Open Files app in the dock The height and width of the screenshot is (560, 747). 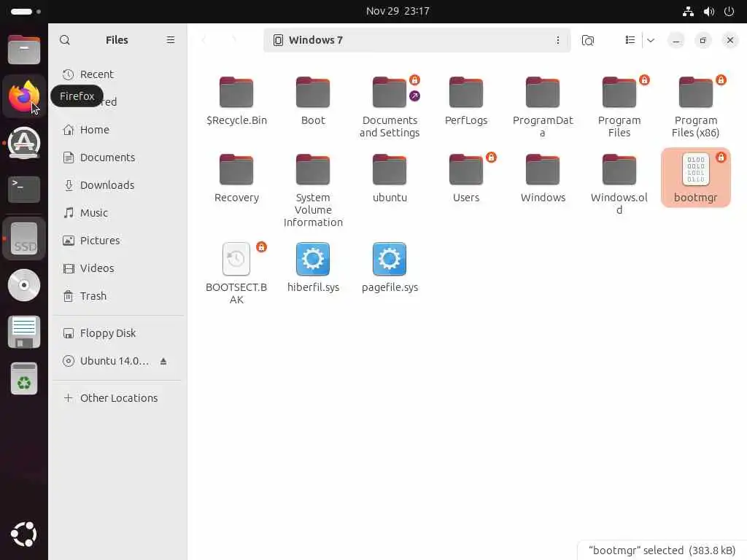click(24, 50)
